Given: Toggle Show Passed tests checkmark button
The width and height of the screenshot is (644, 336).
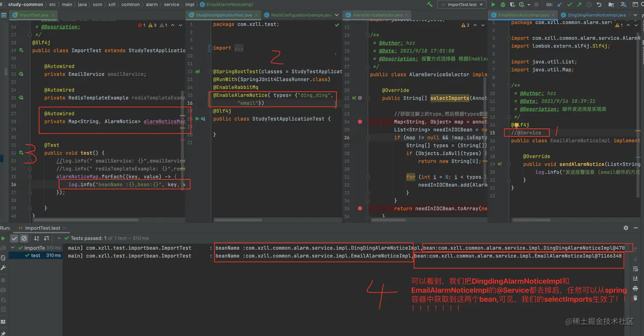Looking at the screenshot, I should [x=14, y=239].
